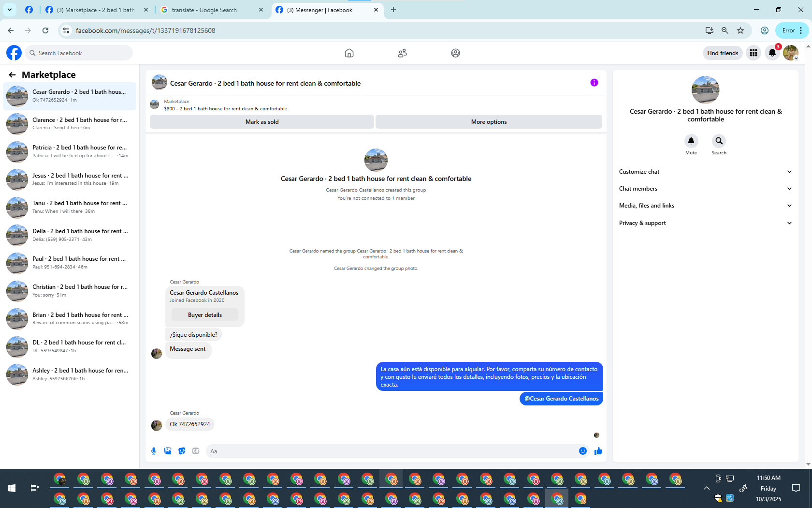The width and height of the screenshot is (812, 508).
Task: Open the tab search dropdown
Action: pyautogui.click(x=10, y=10)
